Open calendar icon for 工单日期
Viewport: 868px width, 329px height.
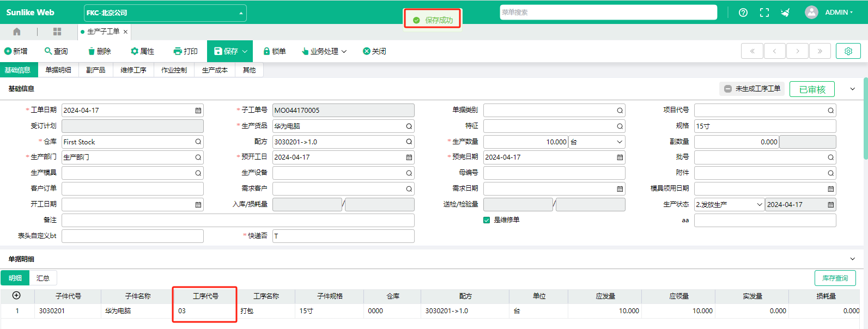click(x=198, y=111)
